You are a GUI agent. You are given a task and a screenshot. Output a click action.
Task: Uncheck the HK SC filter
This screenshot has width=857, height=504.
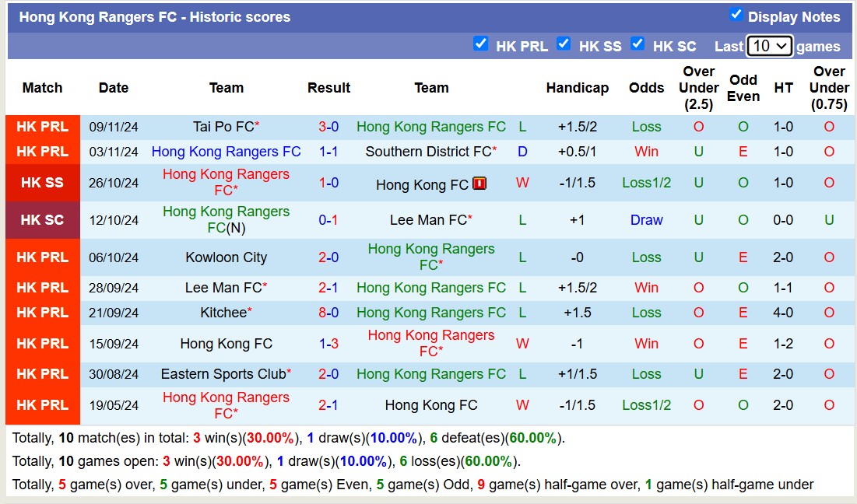pyautogui.click(x=638, y=45)
